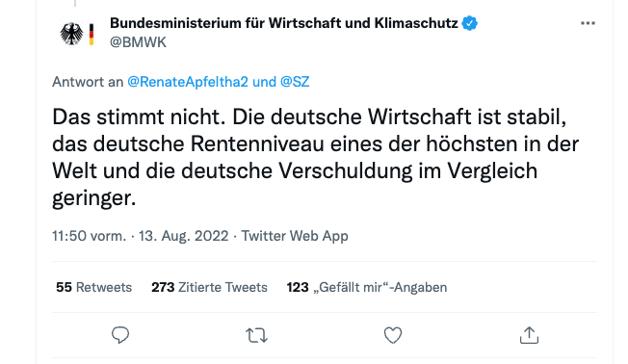Open Bundesministerium für Wirtschaft und Klimaschutz profile

coord(283,23)
